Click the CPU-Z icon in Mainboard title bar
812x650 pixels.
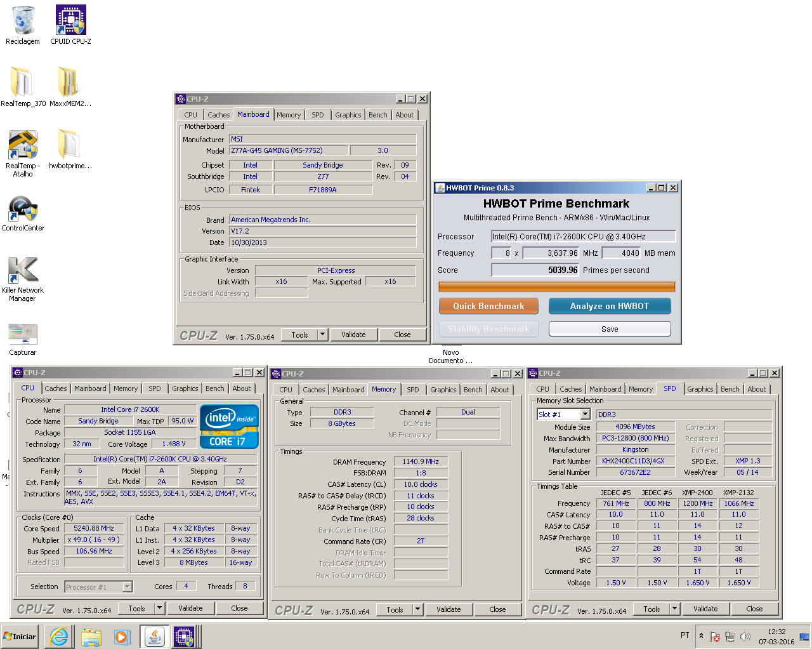pyautogui.click(x=180, y=99)
